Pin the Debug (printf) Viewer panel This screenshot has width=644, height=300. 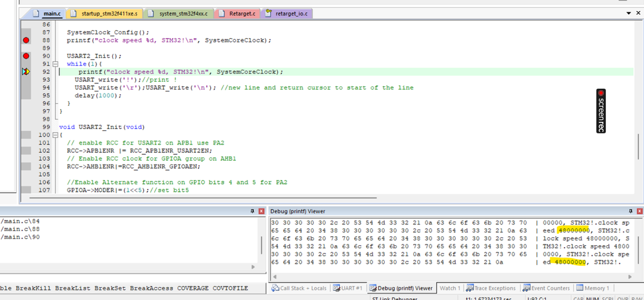pos(631,211)
